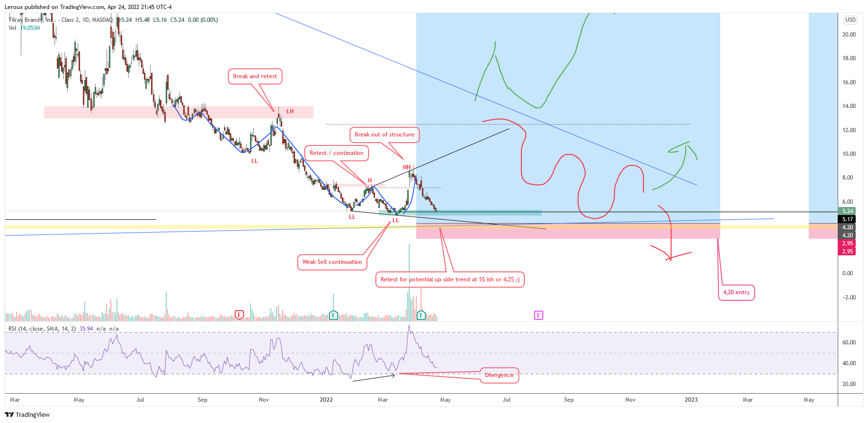868x423 pixels.
Task: Click the 40.00 RSI axis label
Action: pyautogui.click(x=849, y=363)
